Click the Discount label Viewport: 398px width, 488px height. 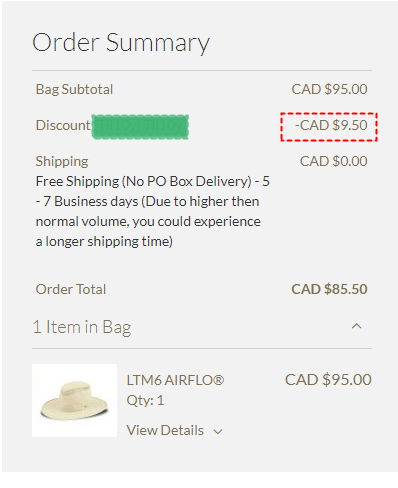point(63,125)
